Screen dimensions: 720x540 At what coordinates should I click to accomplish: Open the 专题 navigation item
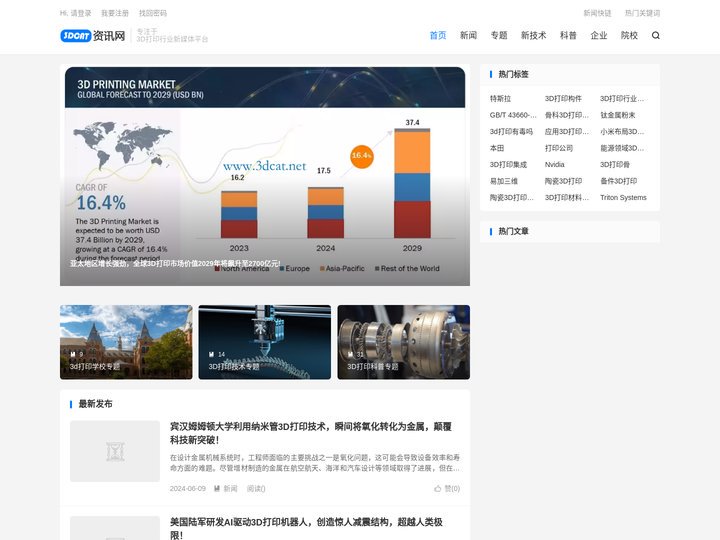[499, 35]
